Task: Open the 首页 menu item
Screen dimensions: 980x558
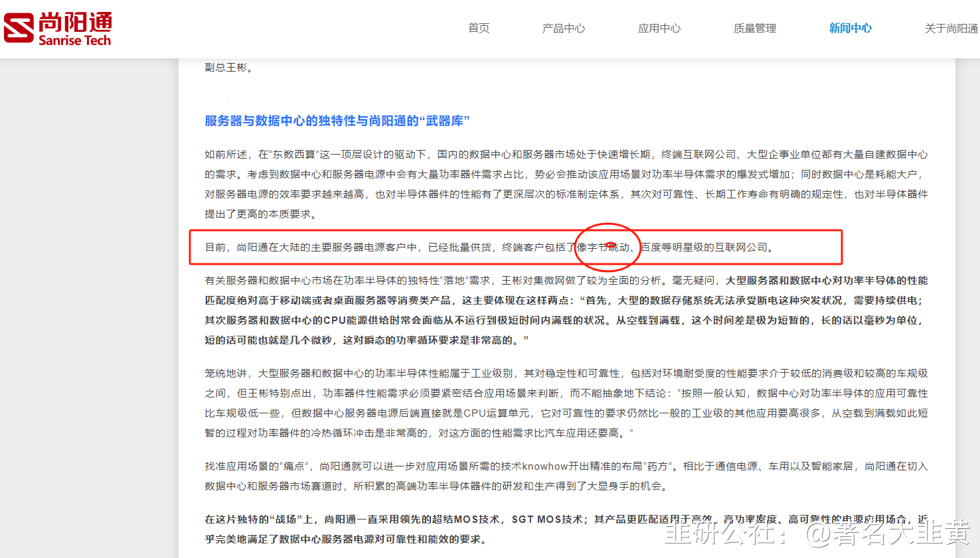Action: point(479,28)
